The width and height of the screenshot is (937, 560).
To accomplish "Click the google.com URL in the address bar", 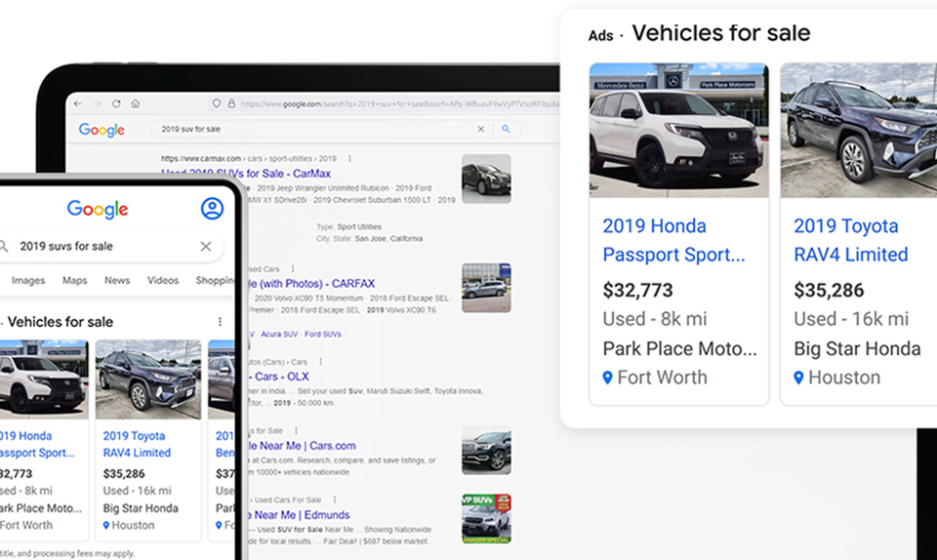I will (399, 103).
